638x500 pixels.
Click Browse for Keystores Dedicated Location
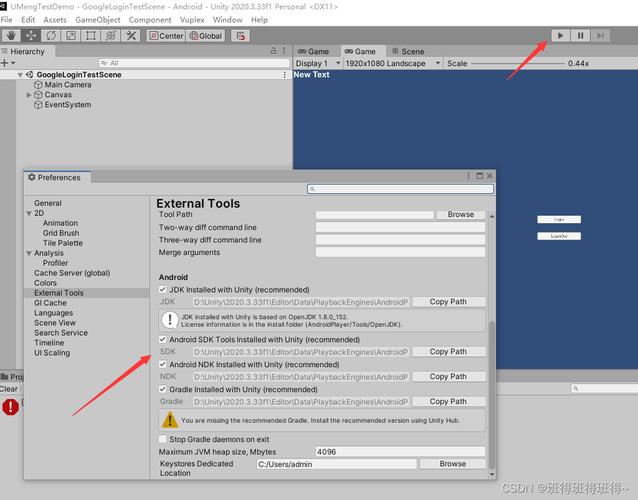click(452, 464)
